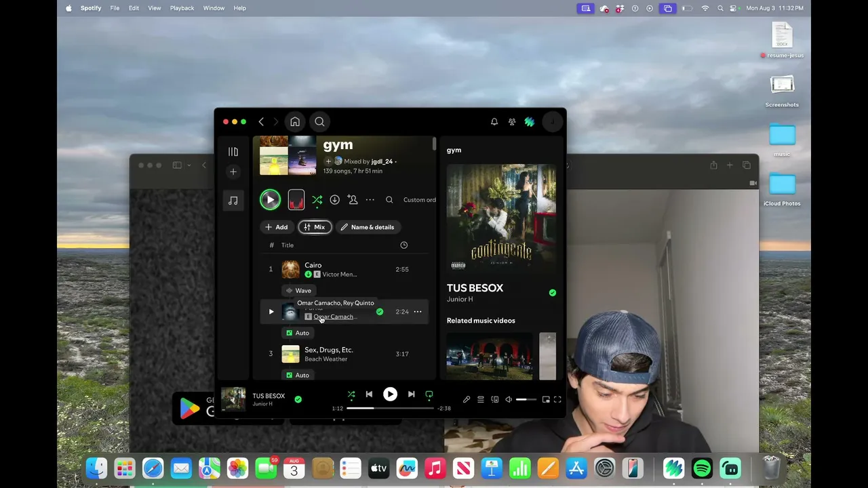Open the File menu
Viewport: 868px width, 488px height.
coord(115,8)
